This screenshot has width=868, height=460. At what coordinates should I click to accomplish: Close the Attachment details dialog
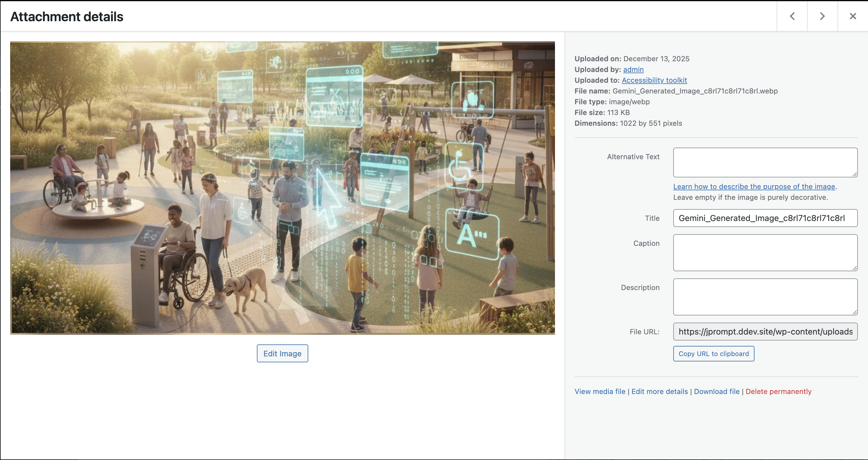pyautogui.click(x=853, y=16)
